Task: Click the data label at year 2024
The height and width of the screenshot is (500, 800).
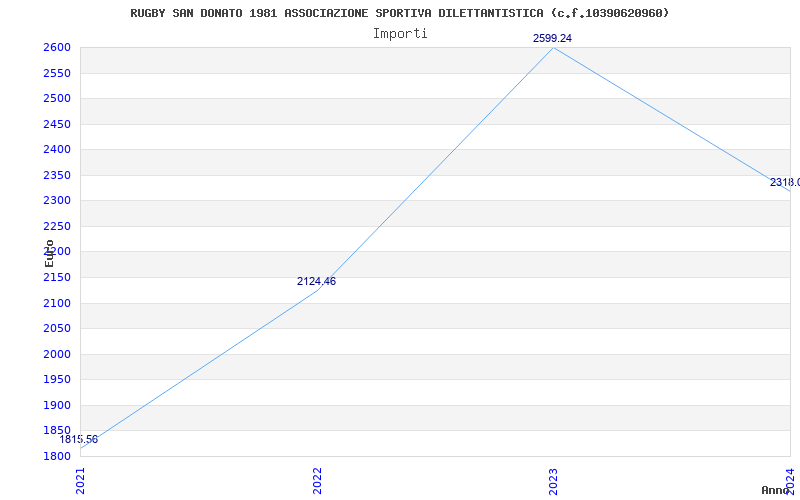Action: pyautogui.click(x=785, y=182)
